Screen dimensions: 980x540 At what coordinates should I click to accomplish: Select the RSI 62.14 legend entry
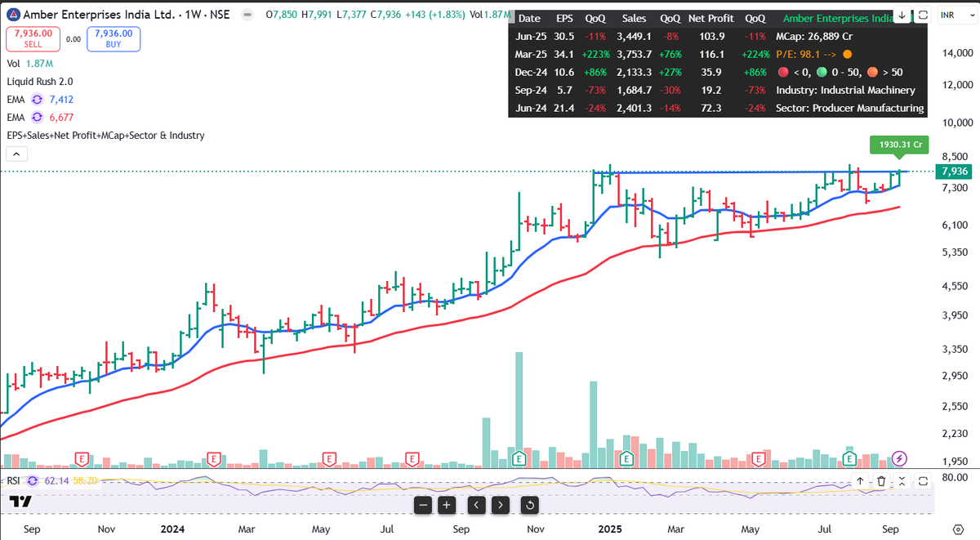tap(52, 480)
